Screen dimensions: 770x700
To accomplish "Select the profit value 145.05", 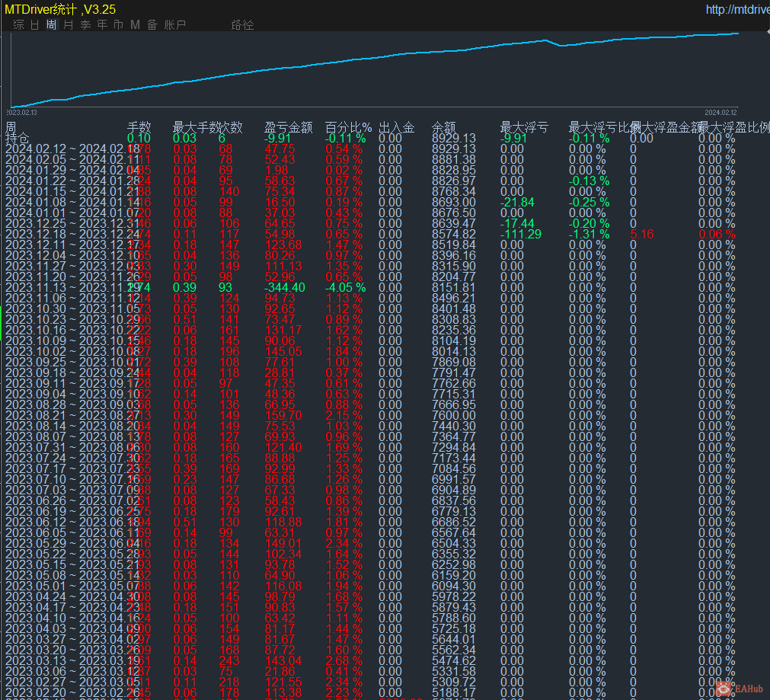I will 283,352.
